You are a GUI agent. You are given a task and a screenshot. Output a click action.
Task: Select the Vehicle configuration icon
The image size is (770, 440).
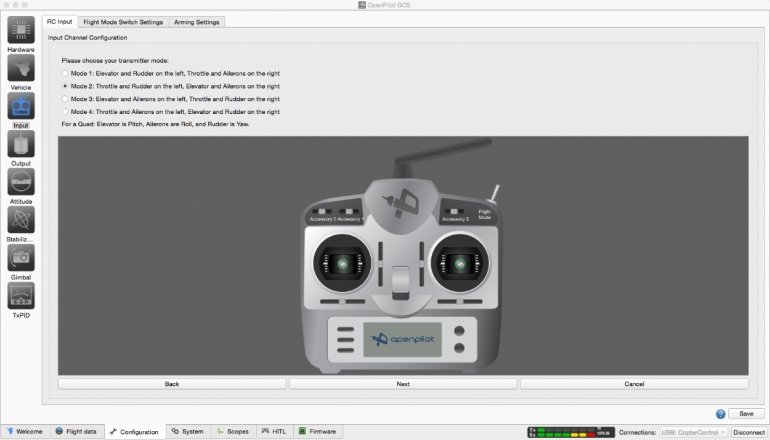coord(21,68)
